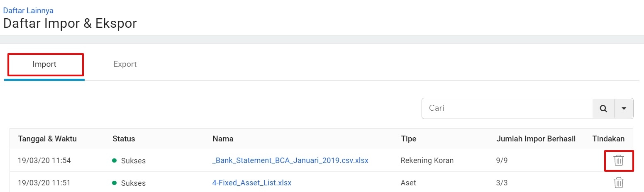Open _Bank_Statement_BCA_Januari_2019.csv.xlsx file link
The height and width of the screenshot is (192, 644).
pyautogui.click(x=290, y=160)
